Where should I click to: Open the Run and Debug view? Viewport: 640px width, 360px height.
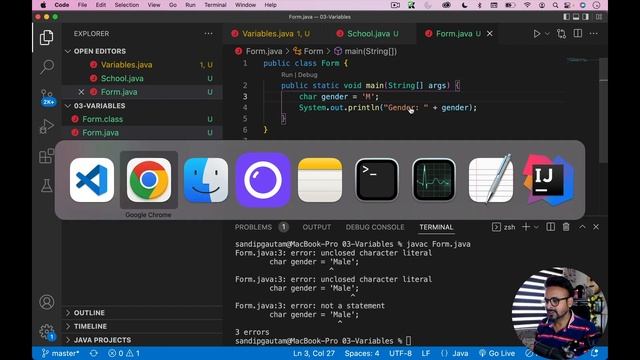[x=47, y=126]
